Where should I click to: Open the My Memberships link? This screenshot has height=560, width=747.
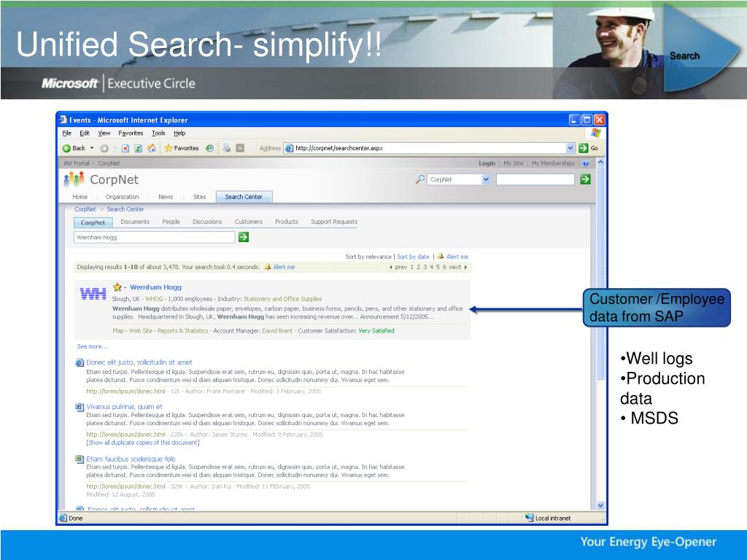553,163
